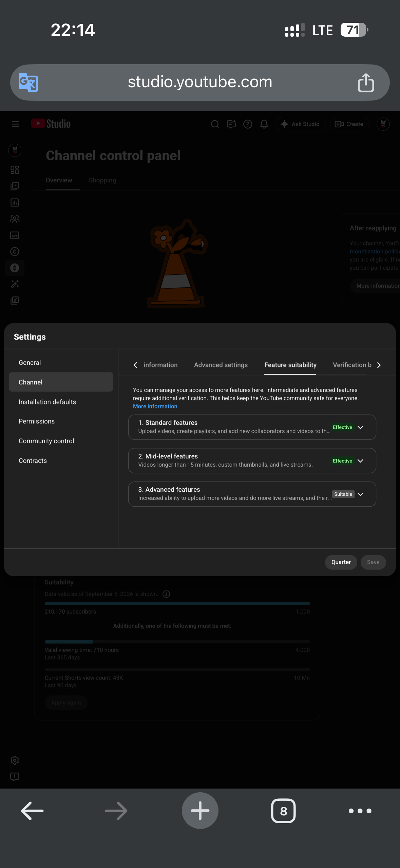Open the Settings gear icon in sidebar
400x868 pixels.
[x=15, y=760]
